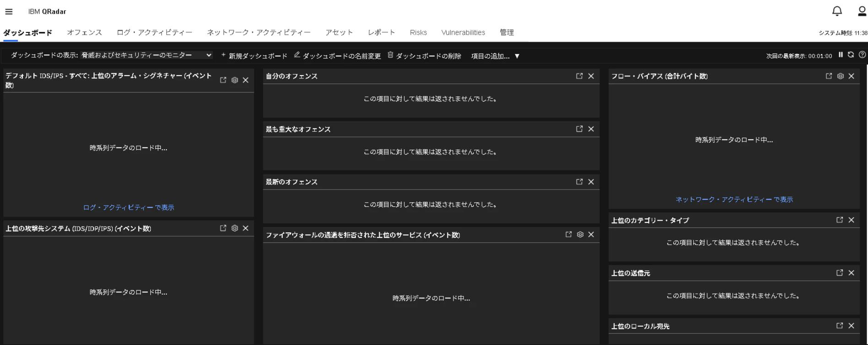The width and height of the screenshot is (868, 345).
Task: Open settings for デフォルト IDS/IPS widget
Action: point(235,80)
